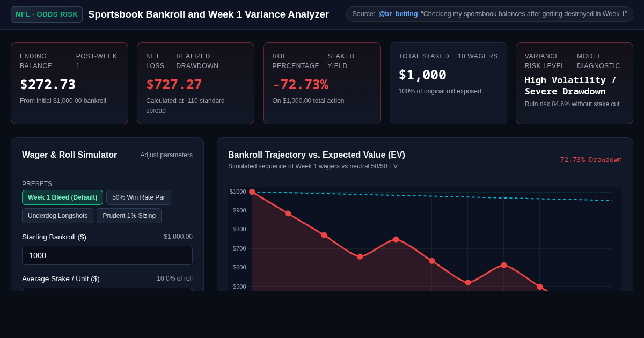Click the -72.73% Drawdown chart label

coord(589,160)
